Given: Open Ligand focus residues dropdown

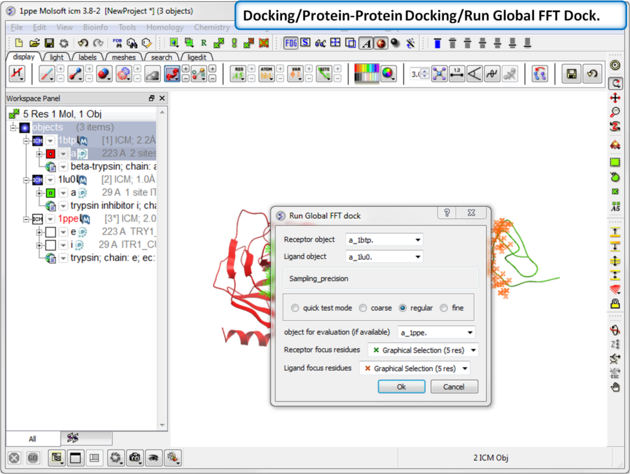Looking at the screenshot, I should [x=415, y=368].
